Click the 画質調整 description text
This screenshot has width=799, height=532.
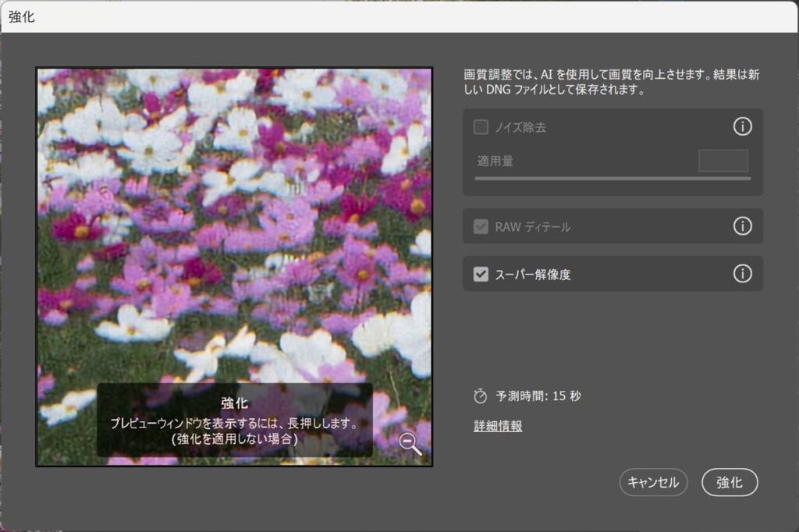(612, 82)
